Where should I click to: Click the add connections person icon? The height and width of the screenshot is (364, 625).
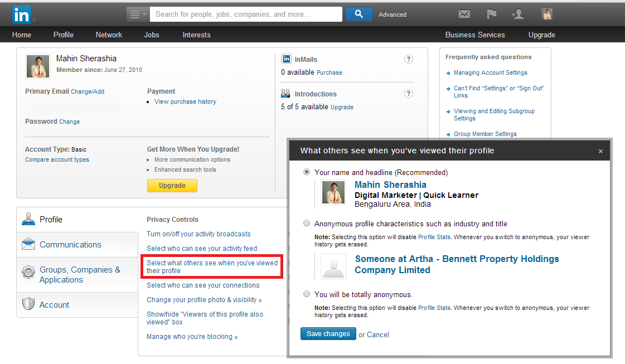[x=517, y=14]
